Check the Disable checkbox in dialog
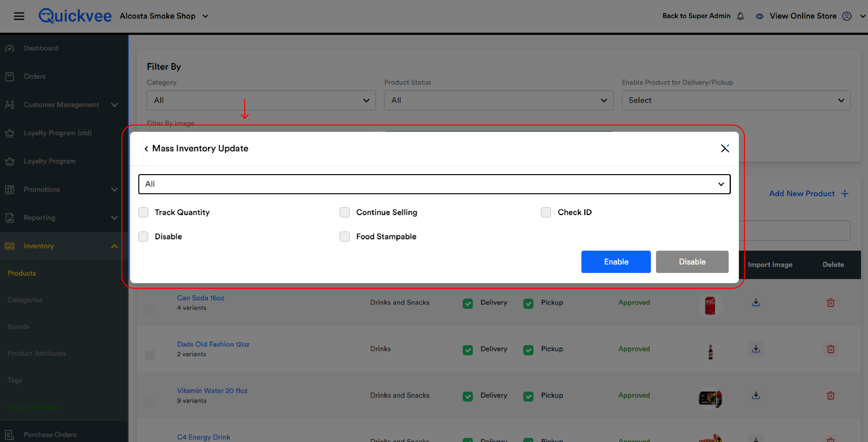The width and height of the screenshot is (868, 442). pyautogui.click(x=143, y=236)
